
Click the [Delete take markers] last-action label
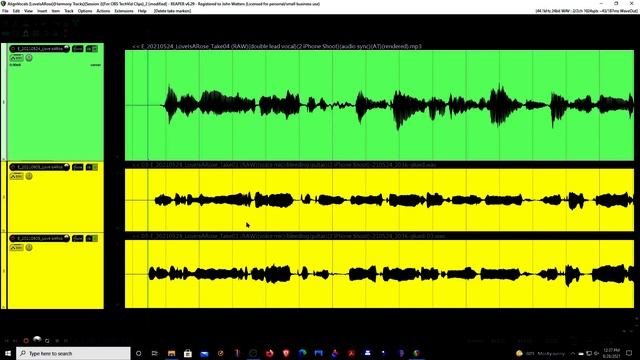click(172, 11)
